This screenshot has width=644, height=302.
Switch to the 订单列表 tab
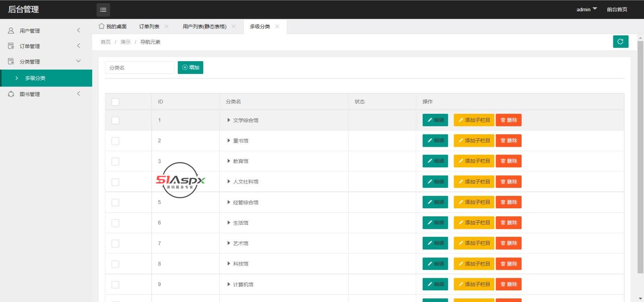click(x=149, y=27)
